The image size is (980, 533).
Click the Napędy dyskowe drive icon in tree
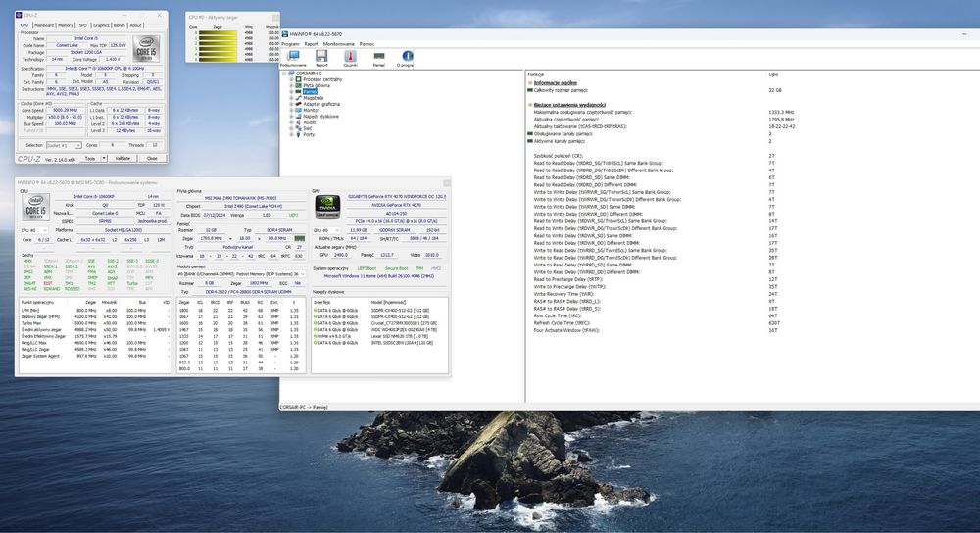(x=298, y=117)
